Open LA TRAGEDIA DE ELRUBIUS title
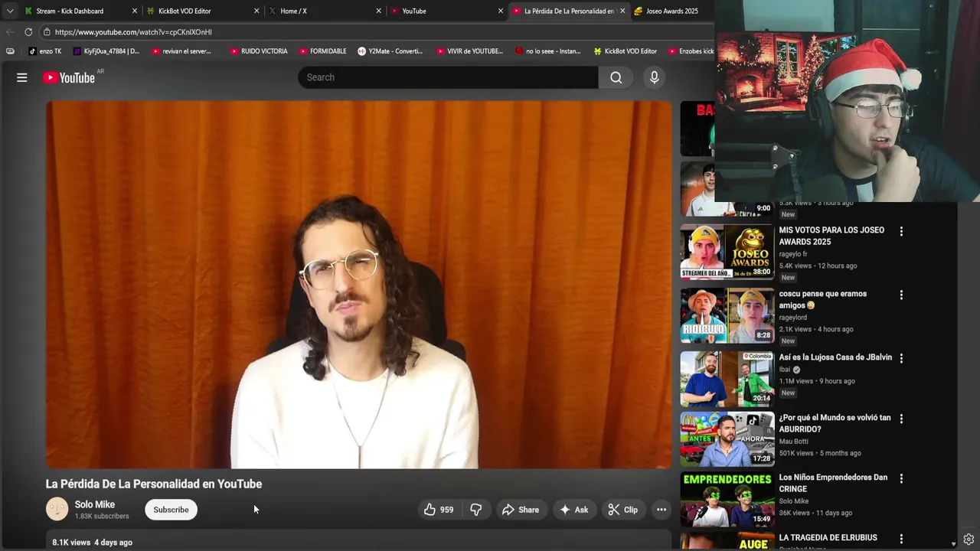980x551 pixels. point(828,538)
